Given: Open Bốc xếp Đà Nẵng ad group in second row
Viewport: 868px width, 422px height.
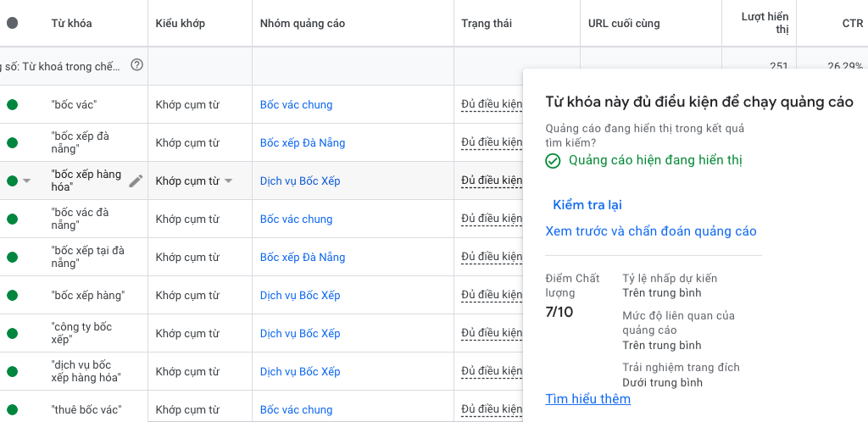Looking at the screenshot, I should (x=302, y=143).
